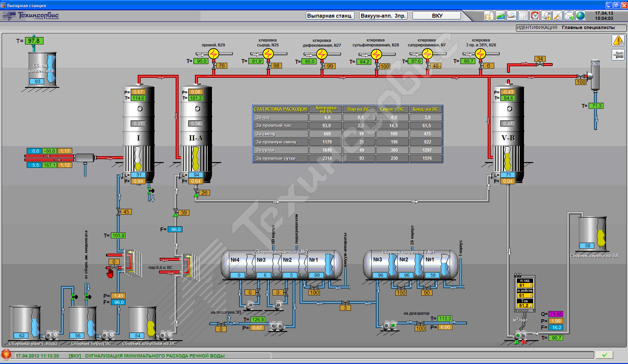Click the ИДЕНТИФИКАЦИЯ Главные специалисты field
Viewport: 628px width, 364px height.
point(571,27)
